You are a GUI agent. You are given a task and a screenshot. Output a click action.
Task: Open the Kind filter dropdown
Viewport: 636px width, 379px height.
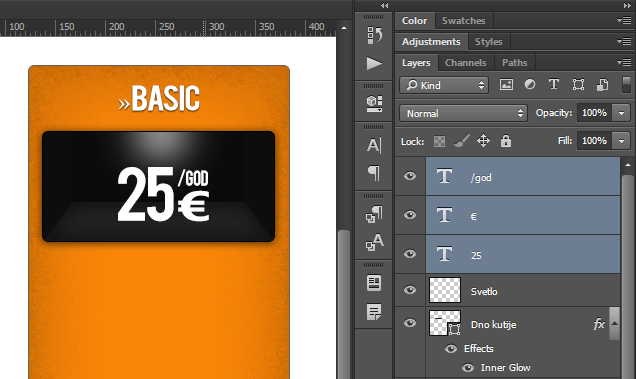444,85
